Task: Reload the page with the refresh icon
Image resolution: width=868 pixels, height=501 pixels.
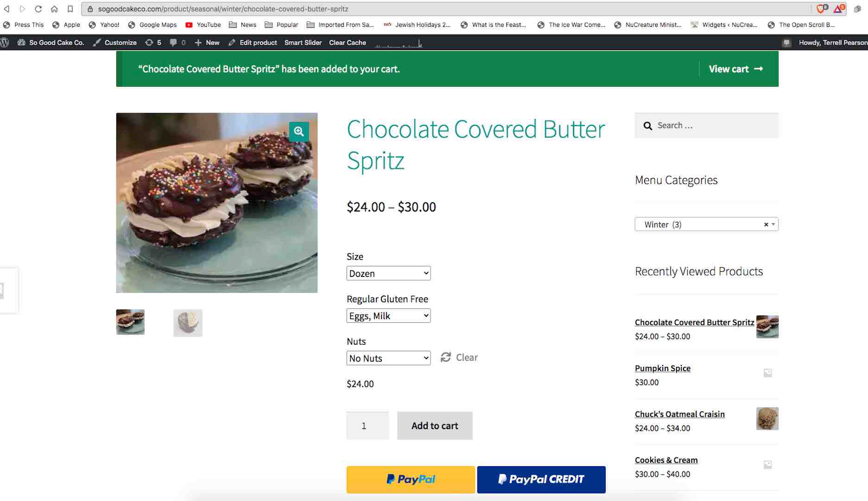Action: click(x=38, y=9)
